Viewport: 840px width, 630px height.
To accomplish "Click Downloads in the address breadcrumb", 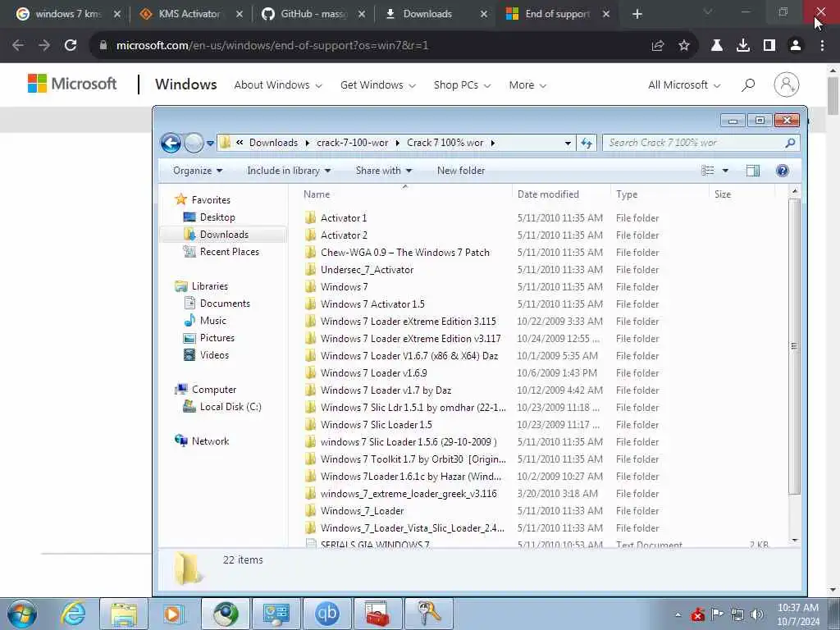I will (x=273, y=143).
